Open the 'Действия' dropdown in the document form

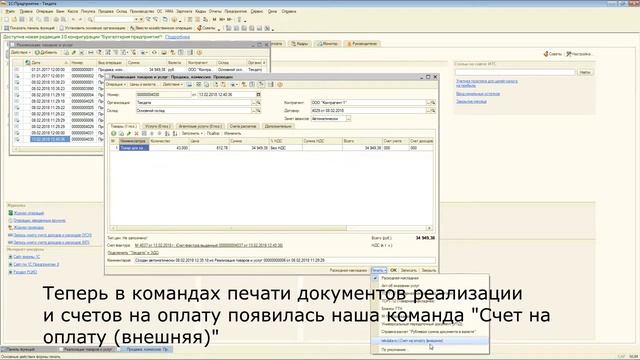(x=173, y=84)
